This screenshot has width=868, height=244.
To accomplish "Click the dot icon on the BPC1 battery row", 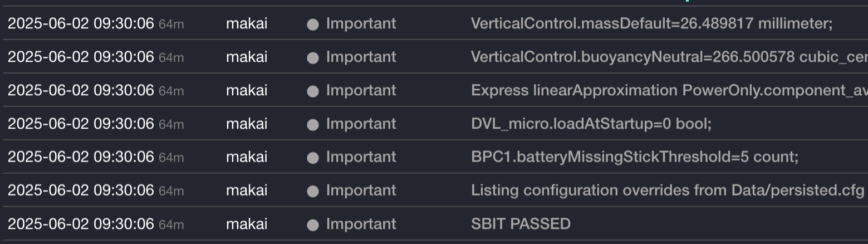I will point(313,158).
